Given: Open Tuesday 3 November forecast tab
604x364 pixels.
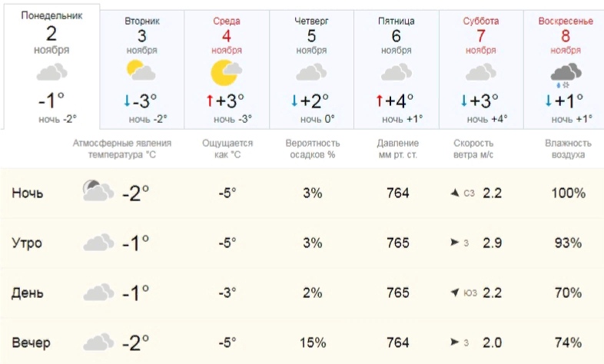Looking at the screenshot, I should (x=141, y=70).
